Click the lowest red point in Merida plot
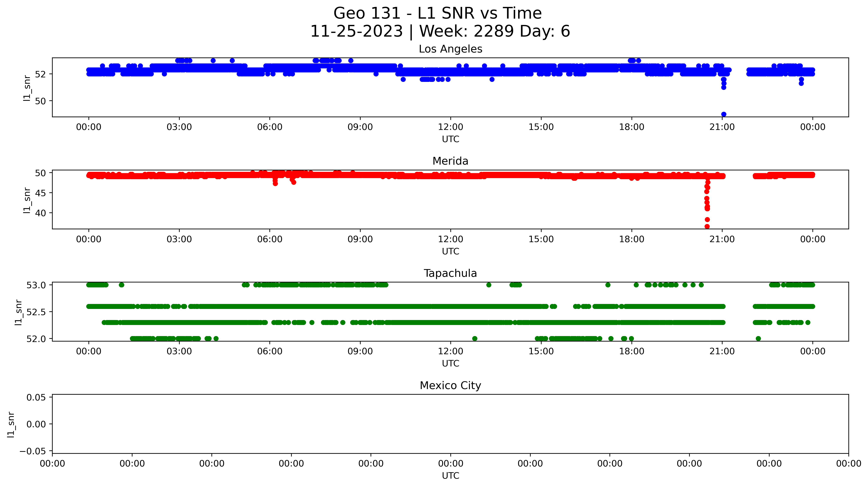The width and height of the screenshot is (868, 487). pyautogui.click(x=707, y=227)
